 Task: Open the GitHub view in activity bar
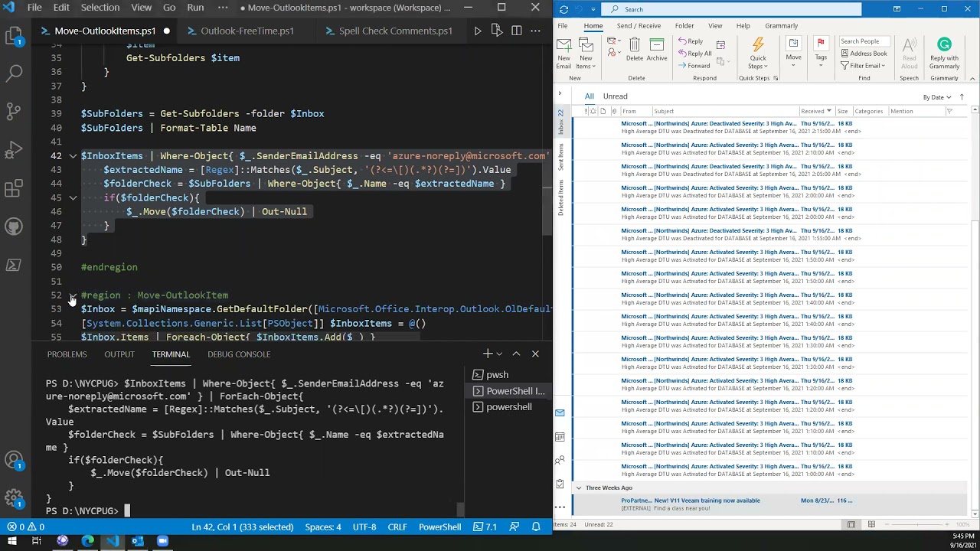(x=14, y=227)
